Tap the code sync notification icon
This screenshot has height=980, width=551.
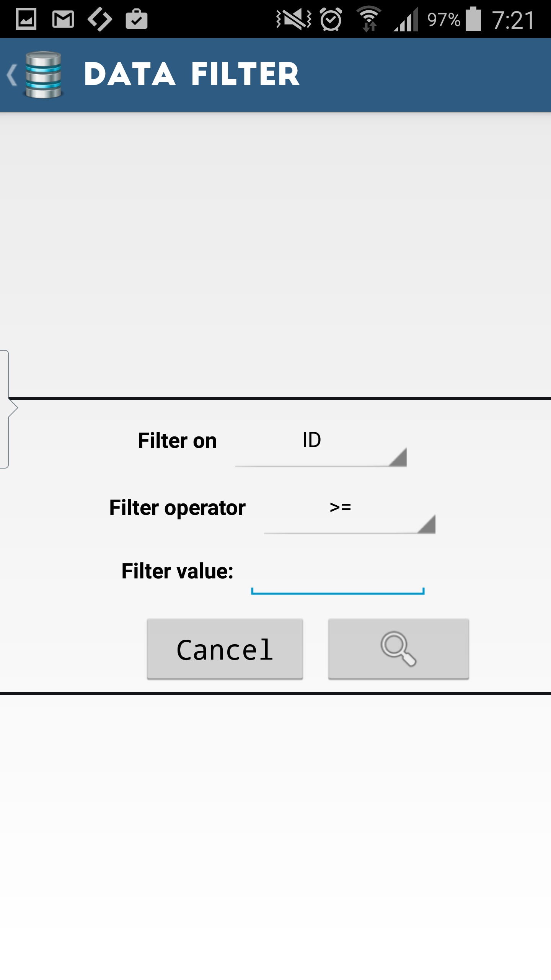(100, 19)
